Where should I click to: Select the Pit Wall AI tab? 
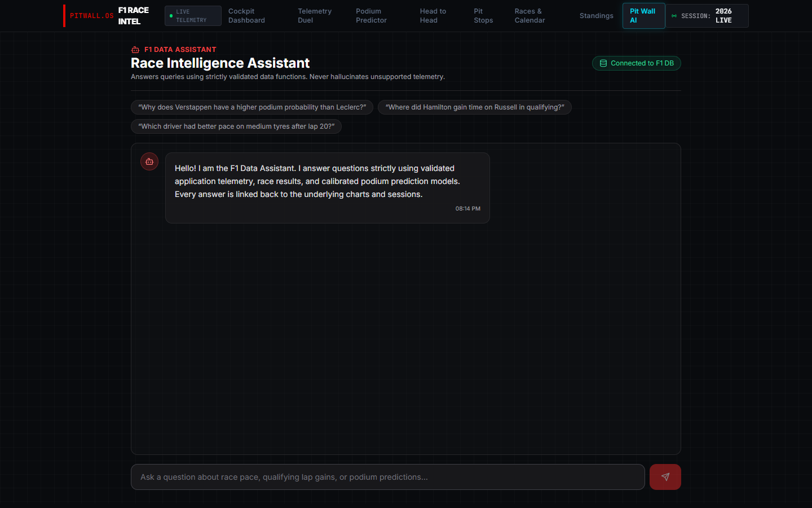coord(643,16)
